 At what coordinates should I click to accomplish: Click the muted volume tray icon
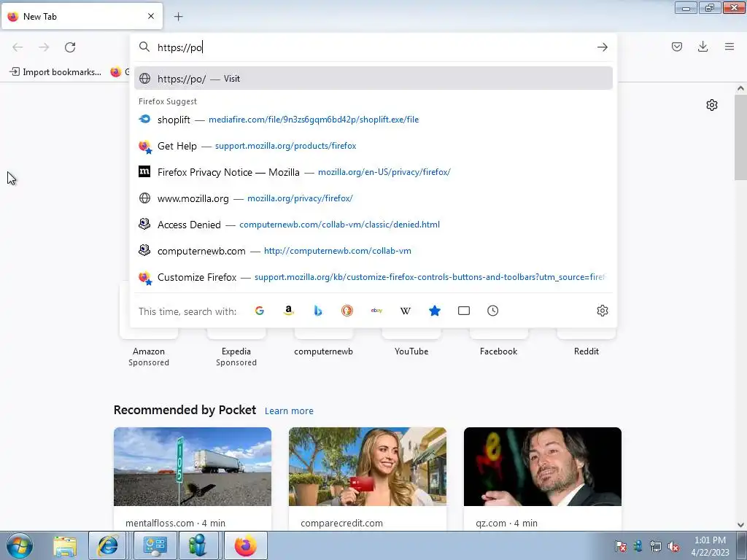(x=673, y=546)
